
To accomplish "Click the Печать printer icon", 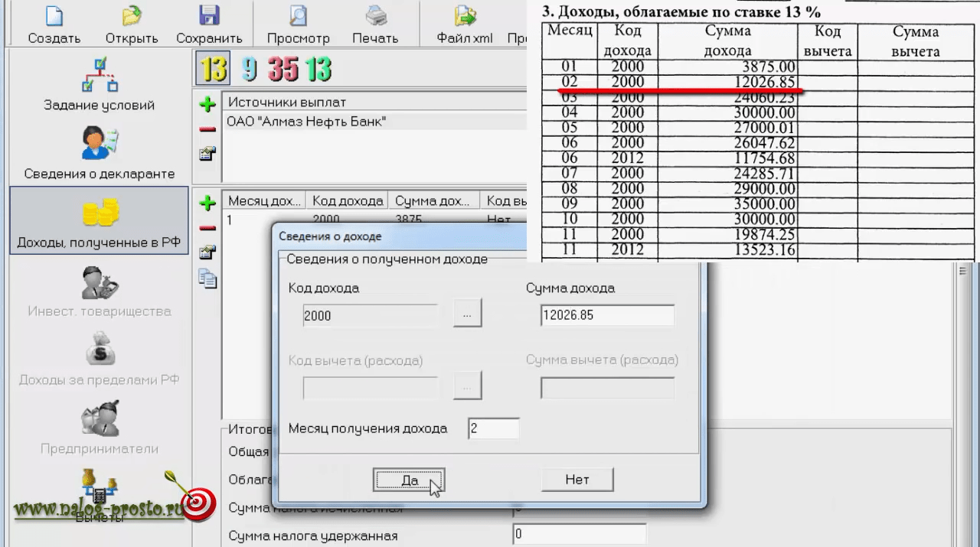I will tap(375, 16).
